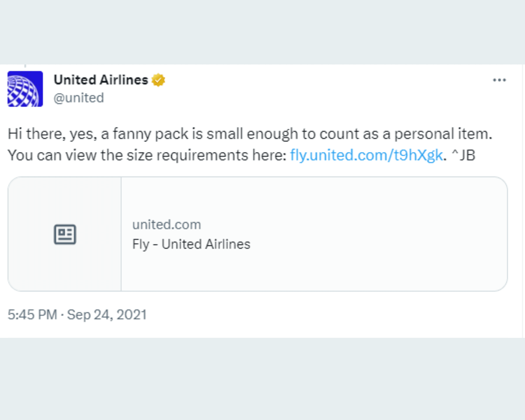Click the article placeholder icon in link card
Viewport: 525px width, 420px height.
tap(65, 234)
